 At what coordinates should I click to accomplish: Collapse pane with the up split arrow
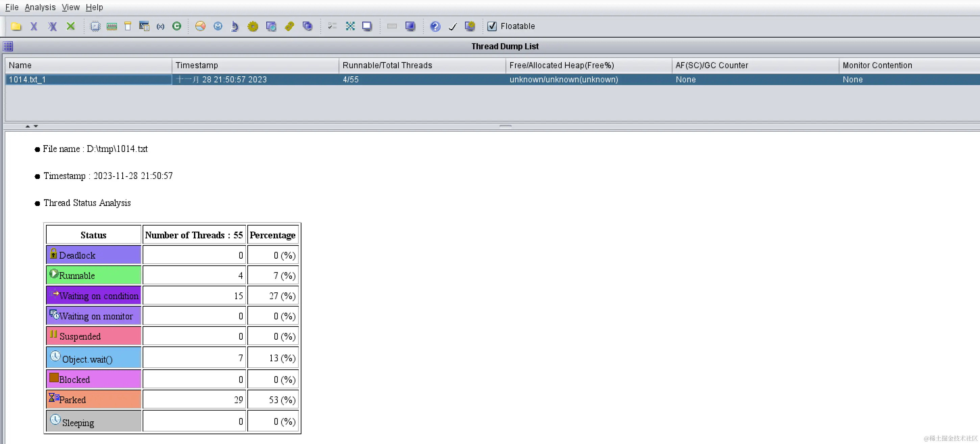[x=27, y=126]
